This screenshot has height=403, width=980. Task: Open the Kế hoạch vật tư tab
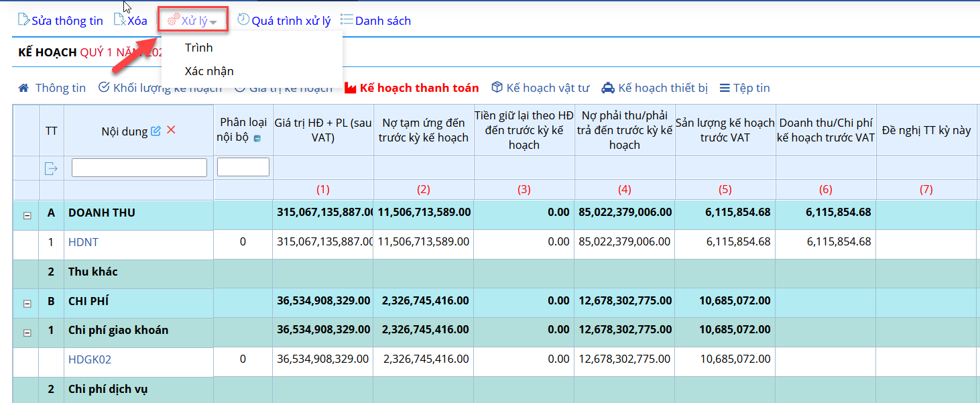click(x=540, y=88)
